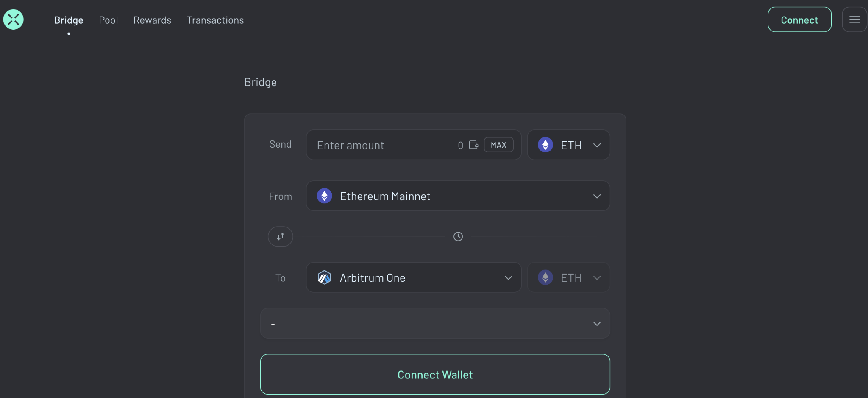This screenshot has height=398, width=868.
Task: Click the Ethereum Mainnet network icon
Action: coord(325,196)
